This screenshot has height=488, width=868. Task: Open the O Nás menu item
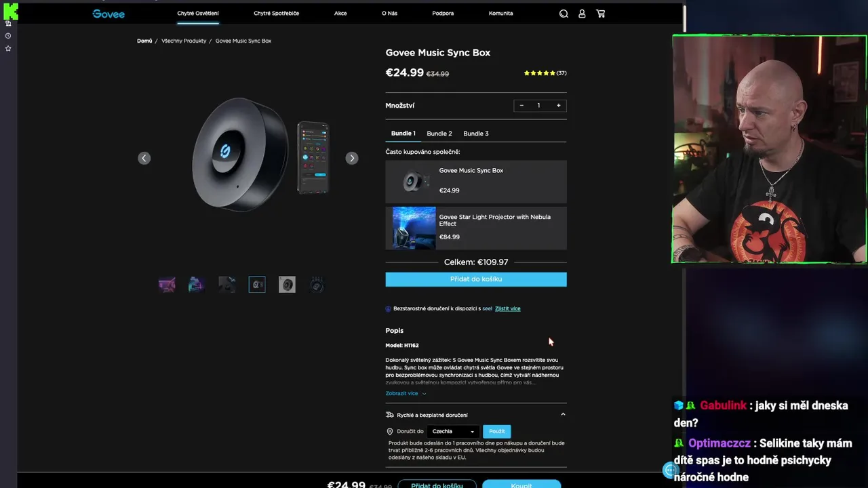pos(389,14)
